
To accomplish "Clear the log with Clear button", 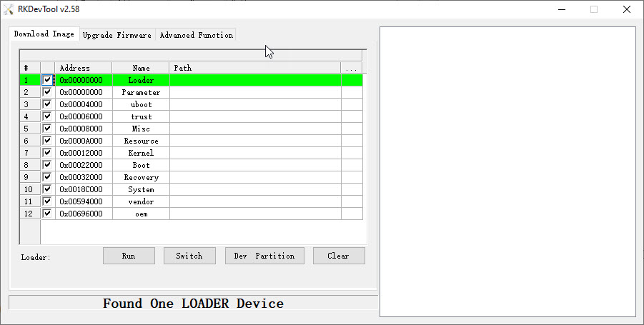I will [x=339, y=256].
